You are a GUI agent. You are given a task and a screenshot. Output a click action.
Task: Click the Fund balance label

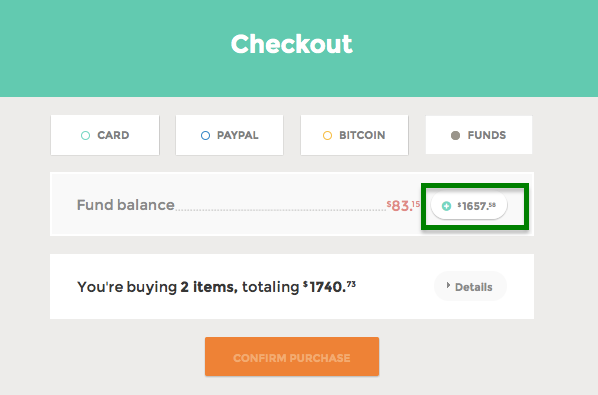click(125, 205)
